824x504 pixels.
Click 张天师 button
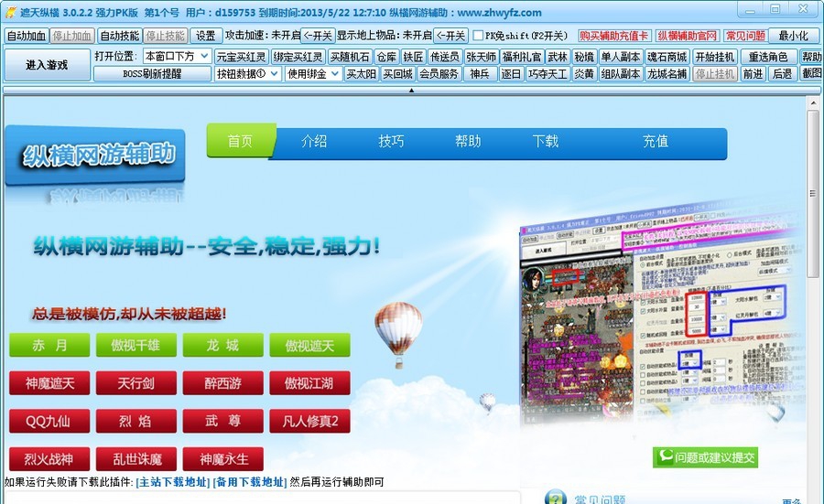[x=482, y=57]
